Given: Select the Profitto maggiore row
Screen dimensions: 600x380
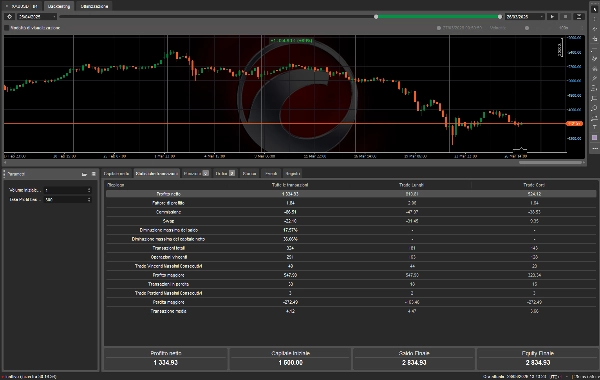Looking at the screenshot, I should coord(351,275).
